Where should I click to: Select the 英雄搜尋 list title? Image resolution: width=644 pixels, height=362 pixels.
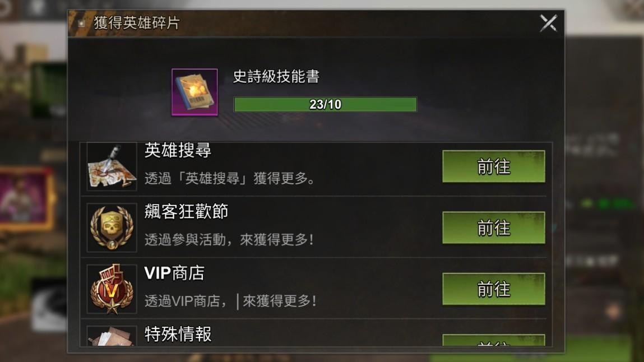pyautogui.click(x=178, y=150)
